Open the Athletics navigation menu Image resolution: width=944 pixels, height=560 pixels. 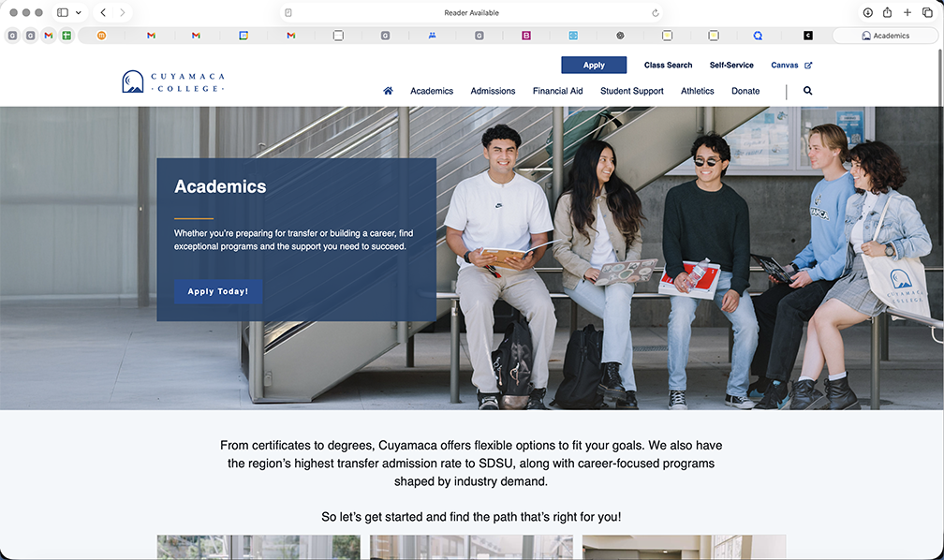(x=697, y=91)
